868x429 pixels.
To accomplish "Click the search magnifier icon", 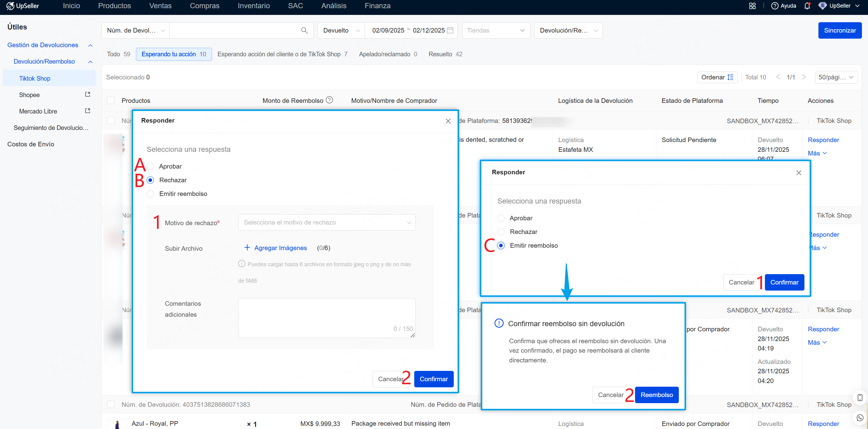I will click(304, 30).
